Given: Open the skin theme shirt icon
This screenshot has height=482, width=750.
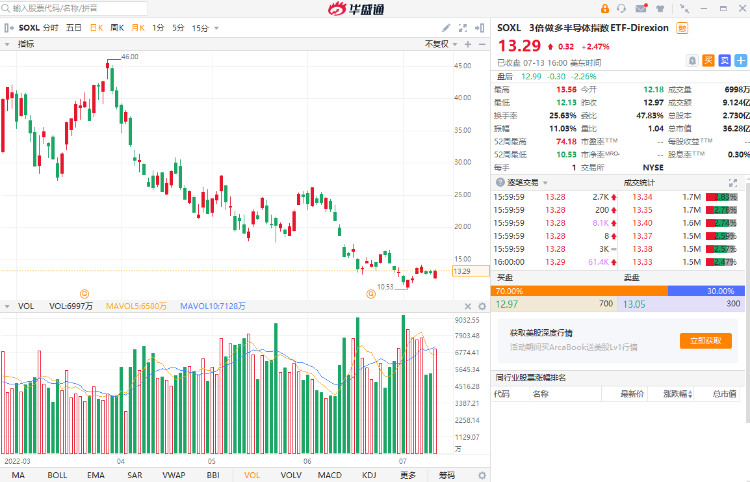Looking at the screenshot, I should click(x=660, y=9).
